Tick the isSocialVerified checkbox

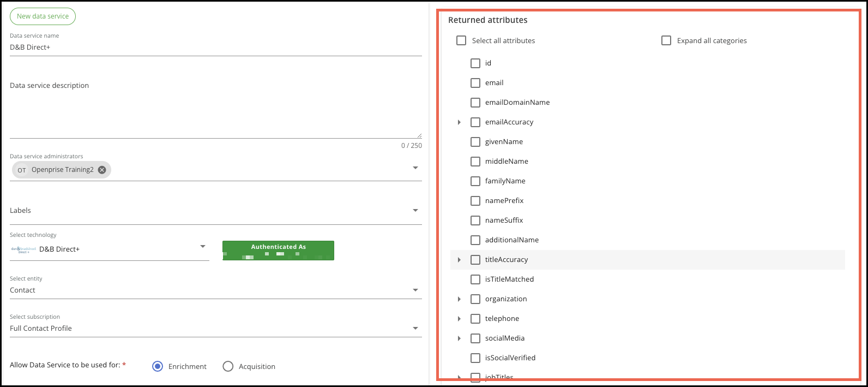point(475,358)
